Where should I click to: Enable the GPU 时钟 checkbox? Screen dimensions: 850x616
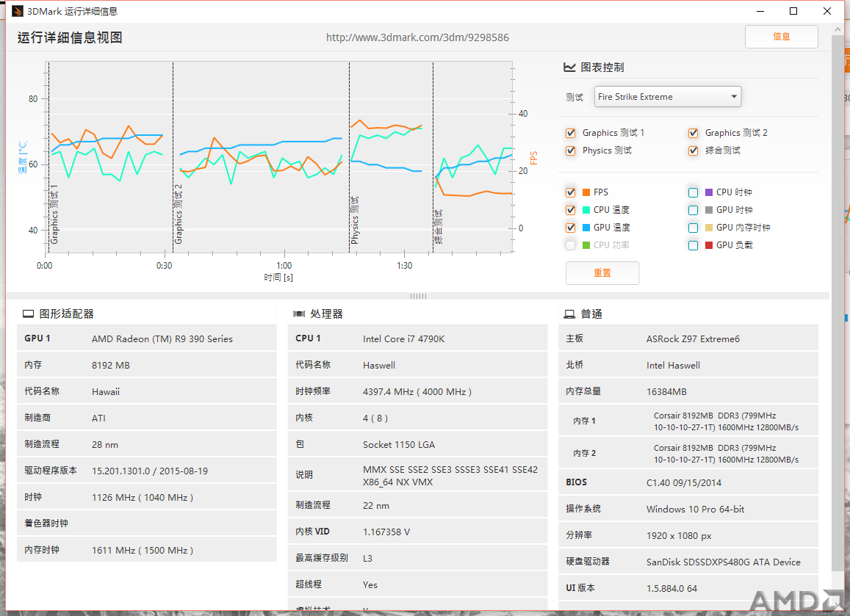coord(693,210)
